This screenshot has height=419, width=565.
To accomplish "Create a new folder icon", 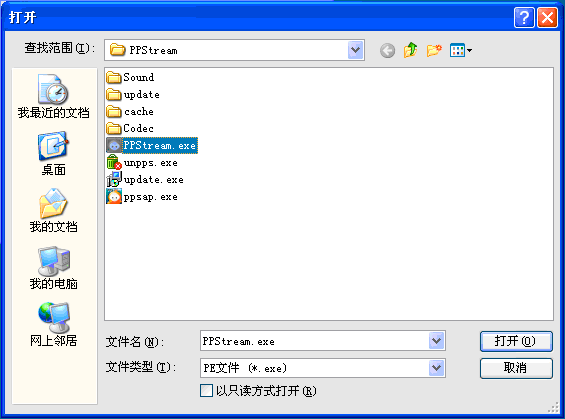I will pyautogui.click(x=434, y=50).
